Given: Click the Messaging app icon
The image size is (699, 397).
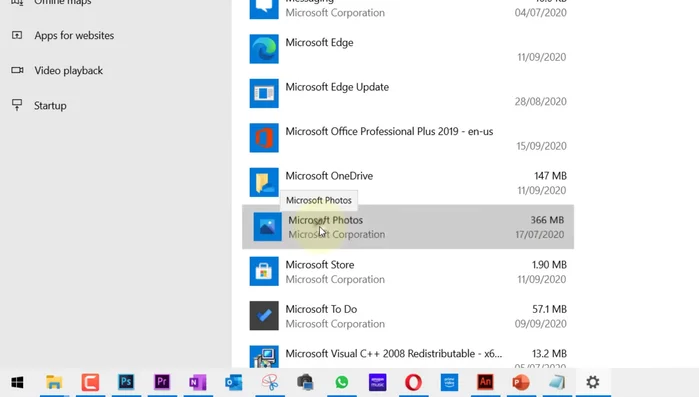Looking at the screenshot, I should click(x=264, y=9).
